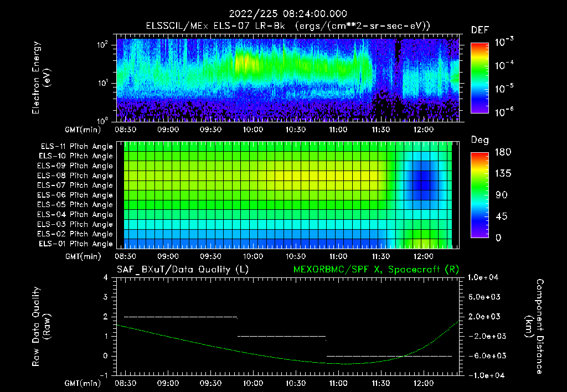The height and width of the screenshot is (392, 567).
Task: Click the ELS-05 Pitch Angle row label
Action: pos(75,205)
